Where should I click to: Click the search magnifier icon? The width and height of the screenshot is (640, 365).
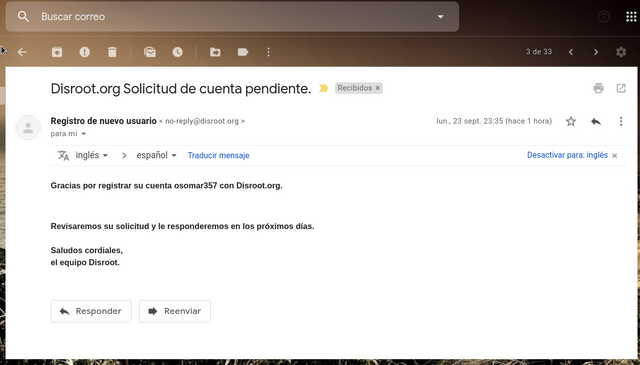tap(23, 17)
